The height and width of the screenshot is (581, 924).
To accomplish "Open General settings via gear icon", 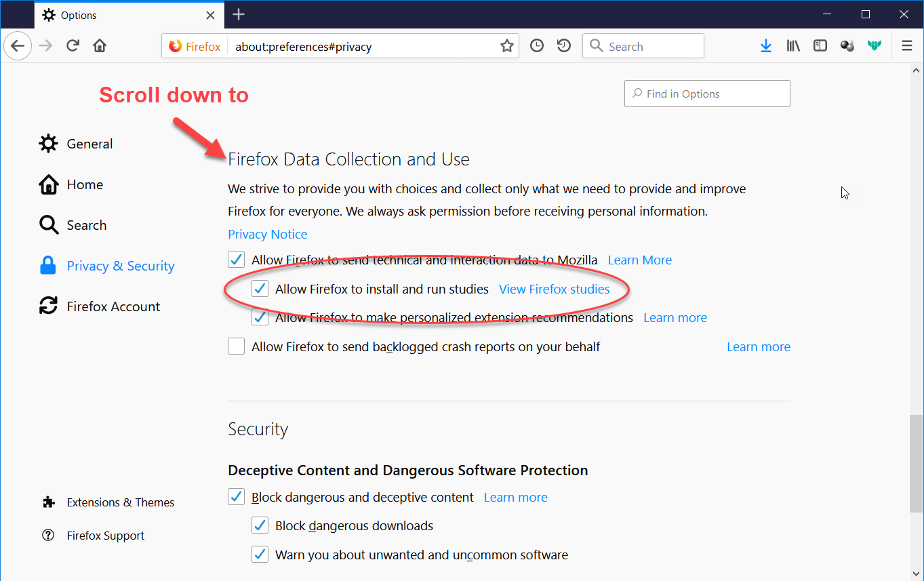I will click(x=48, y=143).
